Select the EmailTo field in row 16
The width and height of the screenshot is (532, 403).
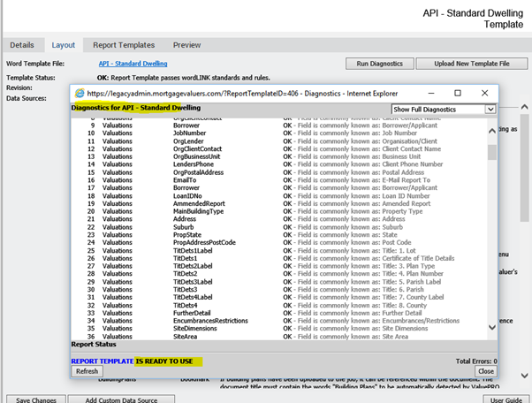185,180
